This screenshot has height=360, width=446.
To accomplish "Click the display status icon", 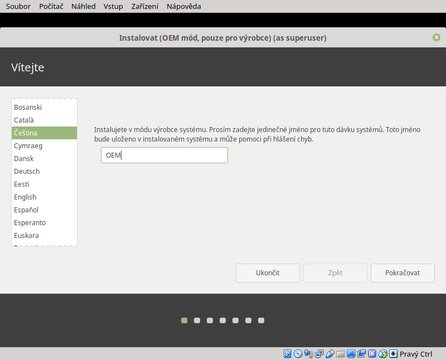I will [x=351, y=354].
